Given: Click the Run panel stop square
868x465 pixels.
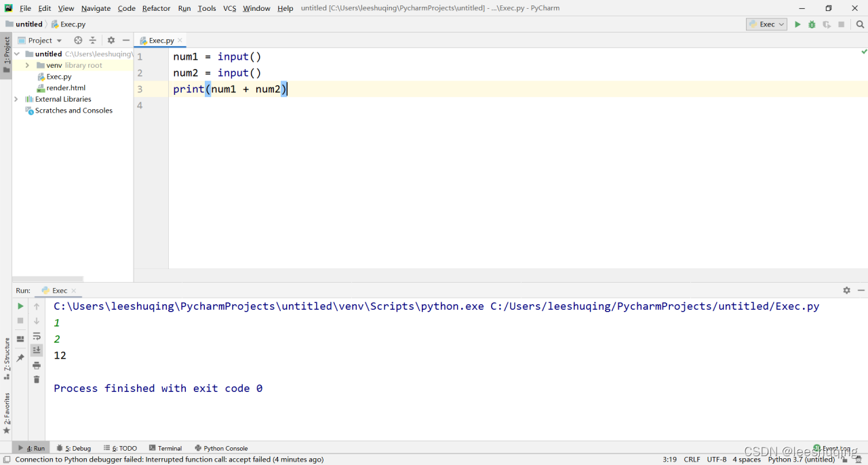Looking at the screenshot, I should [20, 321].
